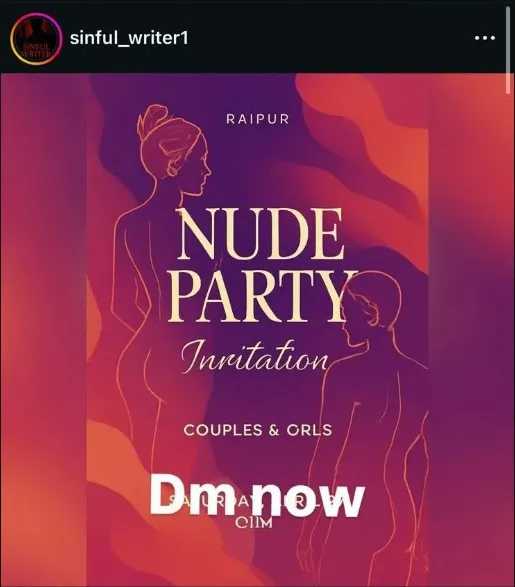Click the vertical scrollbar thumb on right edge

pyautogui.click(x=508, y=51)
